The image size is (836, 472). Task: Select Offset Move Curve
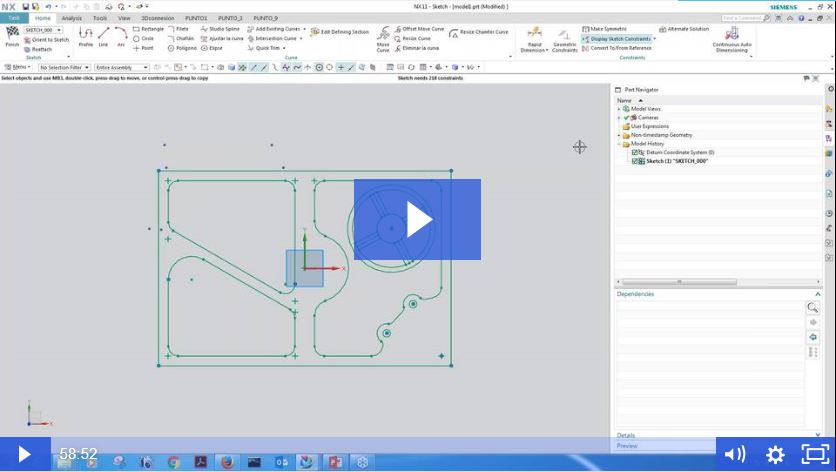click(x=419, y=29)
